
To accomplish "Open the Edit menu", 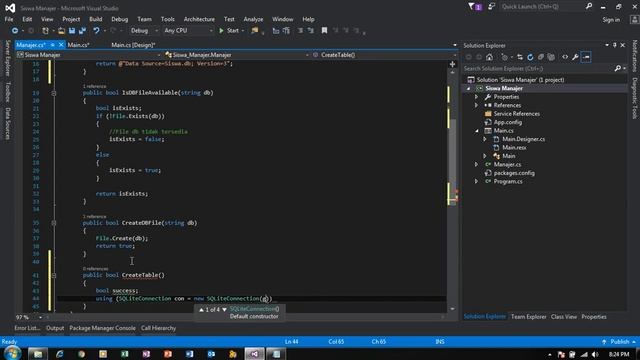I will (x=27, y=19).
